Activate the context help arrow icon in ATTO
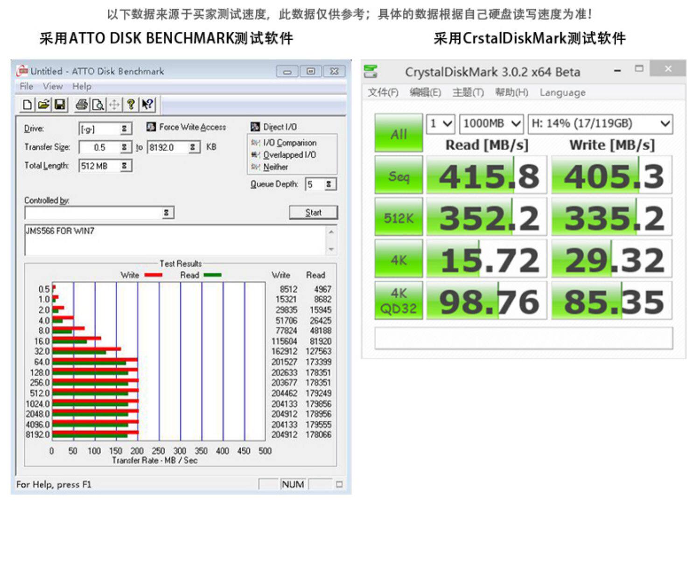Image resolution: width=700 pixels, height=588 pixels. point(147,105)
